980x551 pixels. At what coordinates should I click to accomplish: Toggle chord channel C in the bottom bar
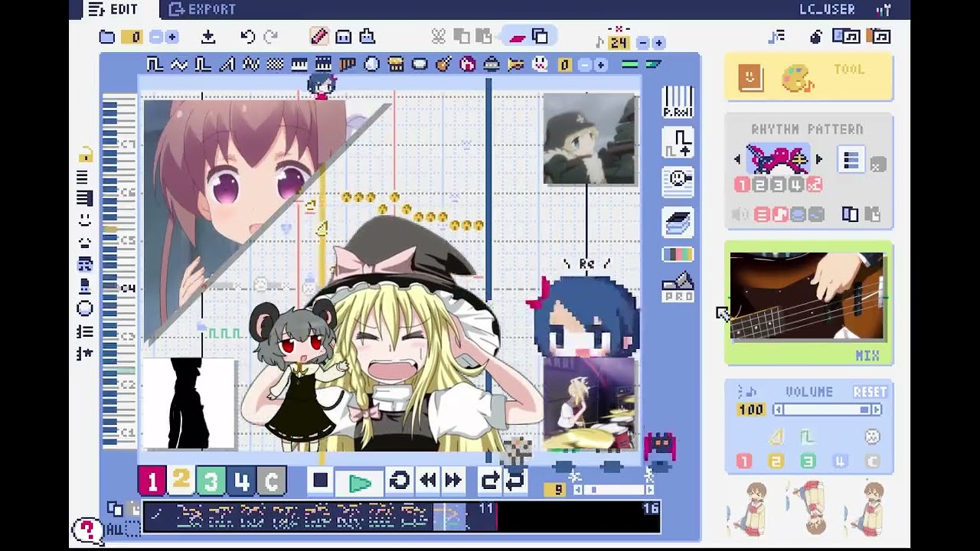click(x=272, y=481)
